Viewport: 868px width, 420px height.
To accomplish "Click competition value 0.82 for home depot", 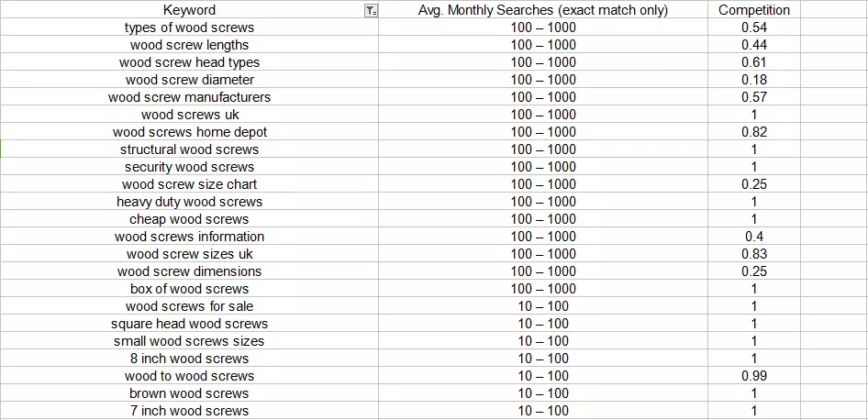I will pos(753,132).
